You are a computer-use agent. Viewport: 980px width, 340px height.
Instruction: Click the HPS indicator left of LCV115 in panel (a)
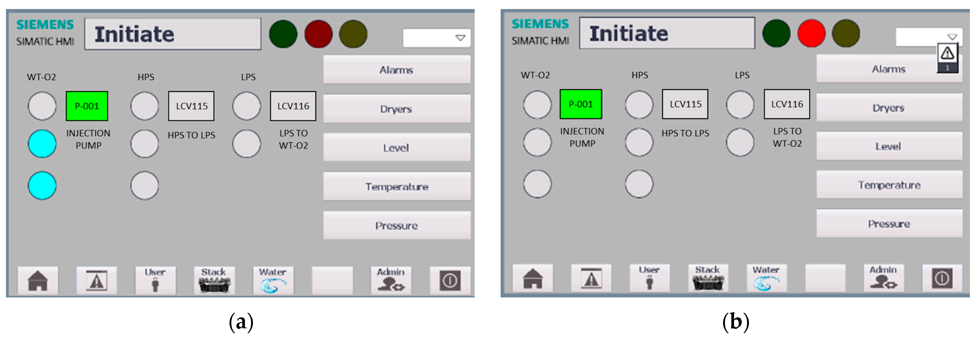[x=145, y=106]
